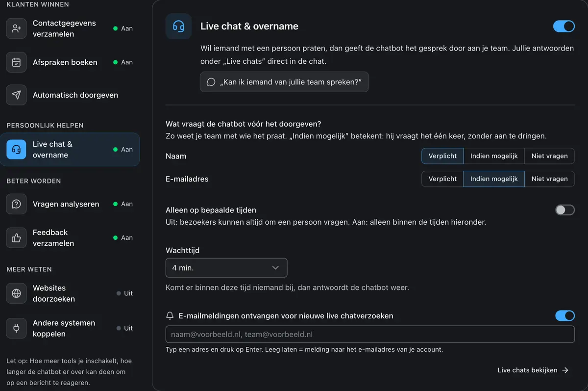Screen dimensions: 588x391
Task: Click the "Alleen op bepaalde tijden" label
Action: pos(211,210)
